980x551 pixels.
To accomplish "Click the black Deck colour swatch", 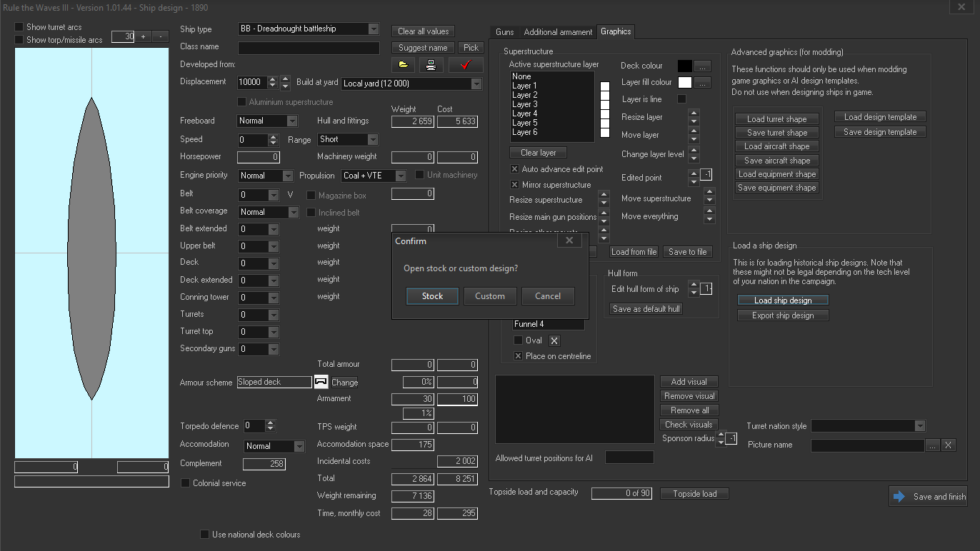I will pos(685,66).
